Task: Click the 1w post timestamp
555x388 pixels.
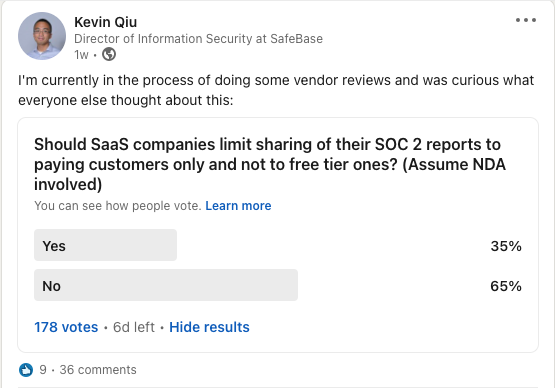Action: click(x=81, y=55)
